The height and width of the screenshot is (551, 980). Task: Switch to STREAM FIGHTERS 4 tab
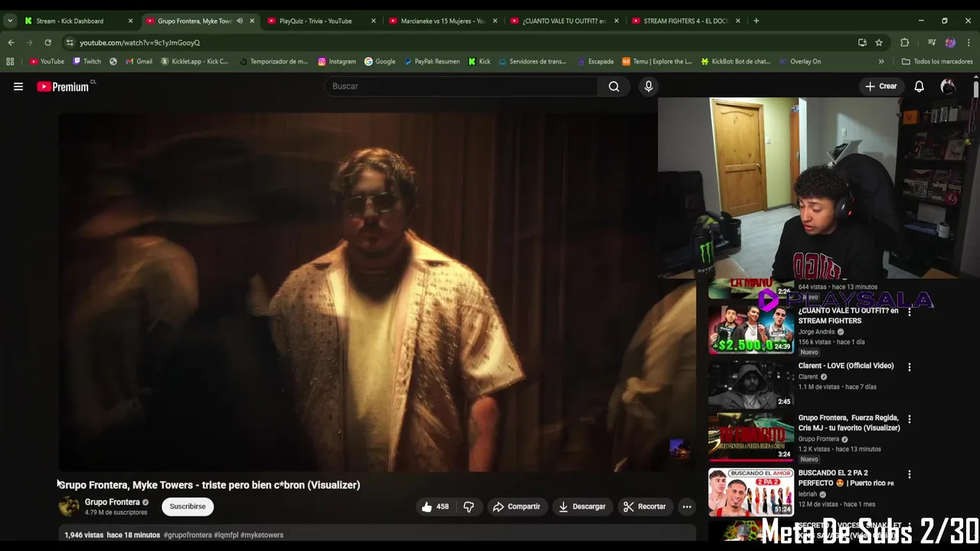(x=685, y=21)
